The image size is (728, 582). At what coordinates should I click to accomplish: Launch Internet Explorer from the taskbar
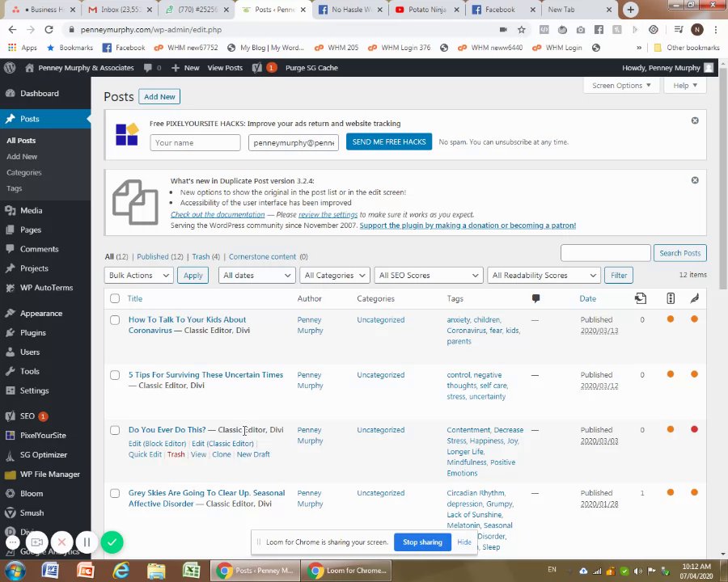(121, 570)
